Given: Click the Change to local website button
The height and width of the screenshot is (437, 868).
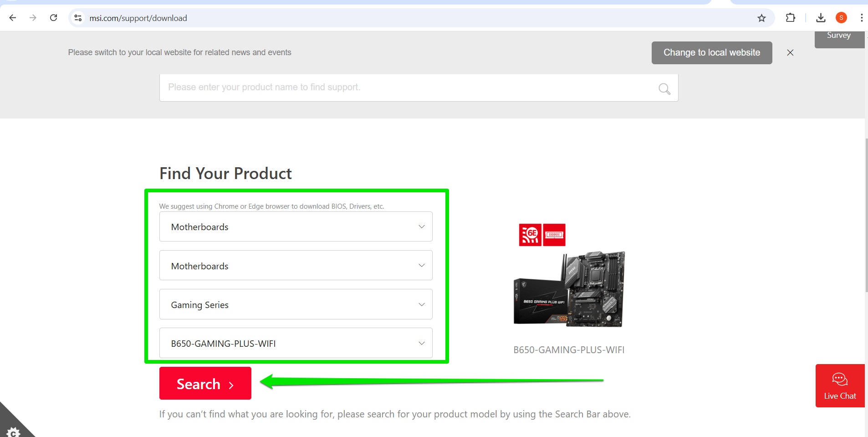Looking at the screenshot, I should (x=712, y=53).
